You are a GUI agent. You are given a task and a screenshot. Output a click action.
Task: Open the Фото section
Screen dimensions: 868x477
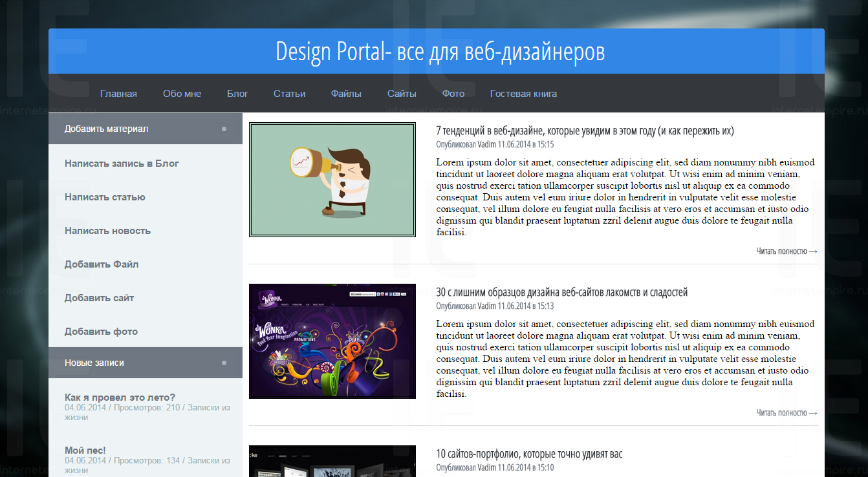[x=453, y=94]
